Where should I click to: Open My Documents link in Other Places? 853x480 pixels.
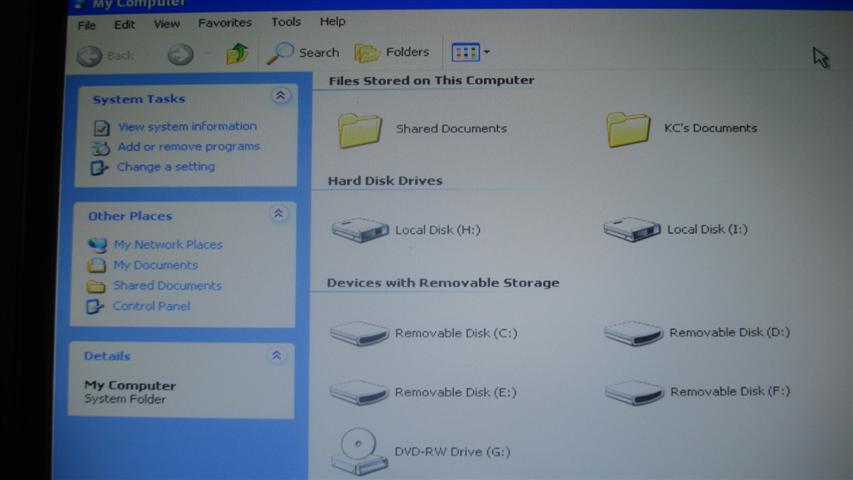(x=156, y=265)
